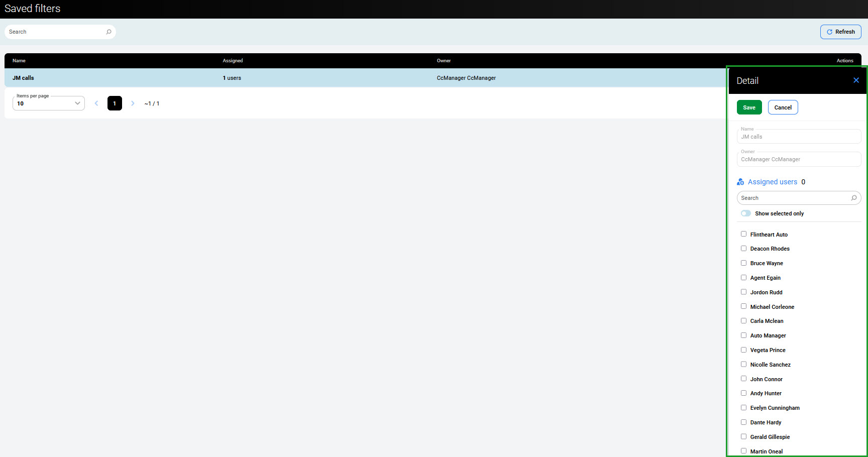Refresh the saved filters list
868x457 pixels.
[840, 32]
